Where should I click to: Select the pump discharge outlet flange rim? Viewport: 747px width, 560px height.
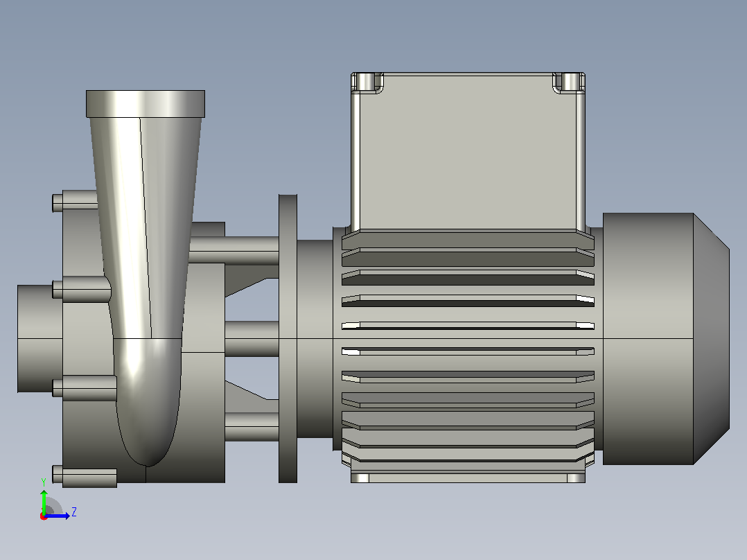(146, 104)
